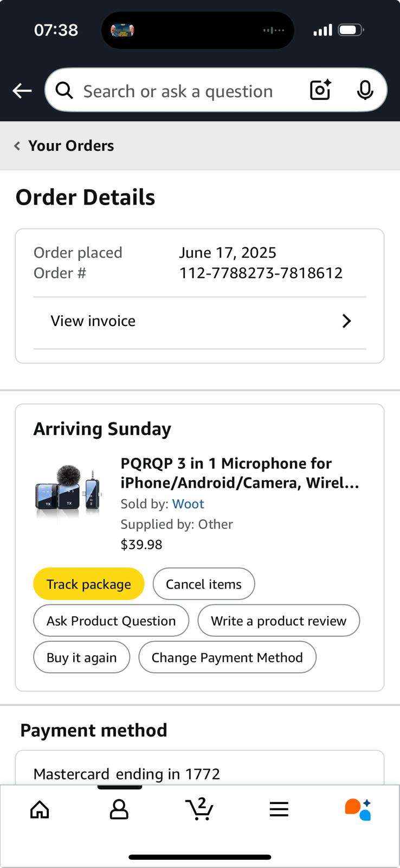
Task: Open the hamburger menu tab
Action: tap(279, 809)
